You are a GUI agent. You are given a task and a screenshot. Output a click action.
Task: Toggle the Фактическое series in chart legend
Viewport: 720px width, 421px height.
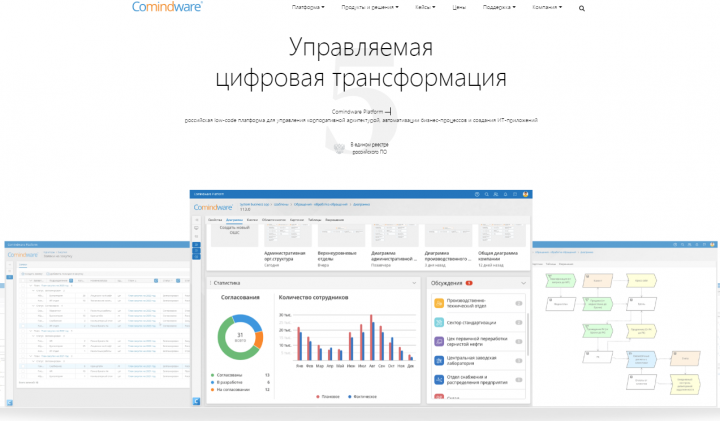click(362, 397)
